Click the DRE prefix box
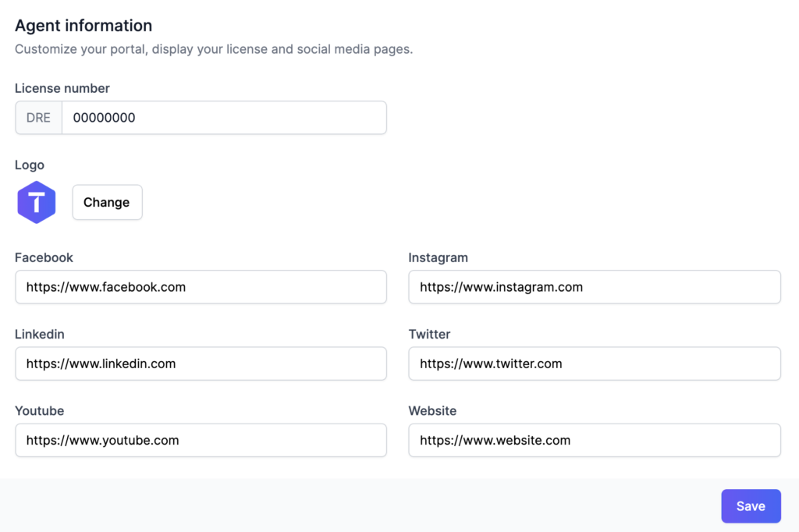This screenshot has width=799, height=532. tap(39, 118)
